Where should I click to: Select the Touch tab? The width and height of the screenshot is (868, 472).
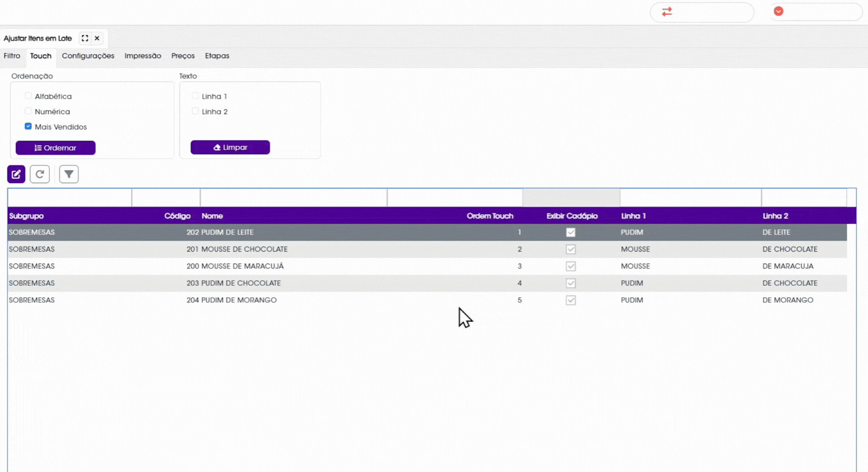coord(41,56)
